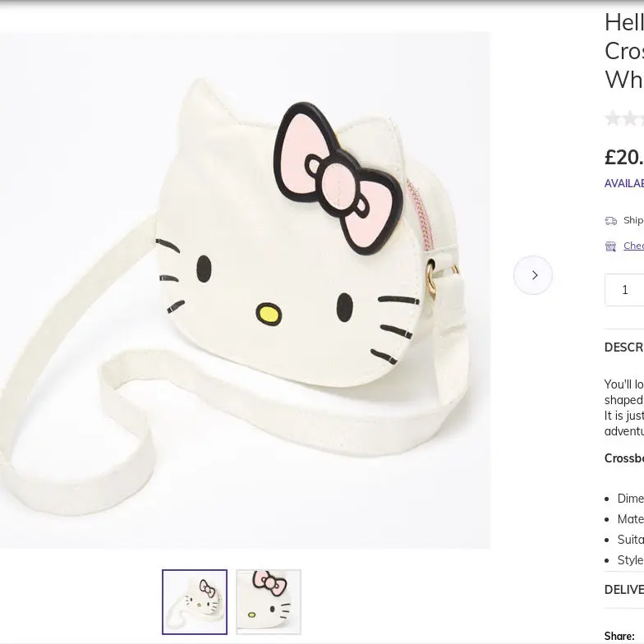Click the star rating icons
This screenshot has width=644, height=644.
(x=625, y=119)
